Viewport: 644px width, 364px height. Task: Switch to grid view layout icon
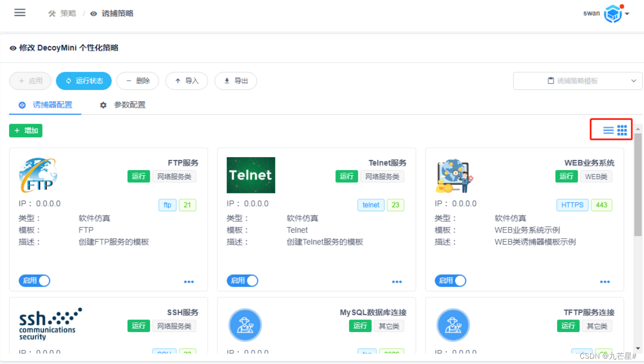click(622, 130)
